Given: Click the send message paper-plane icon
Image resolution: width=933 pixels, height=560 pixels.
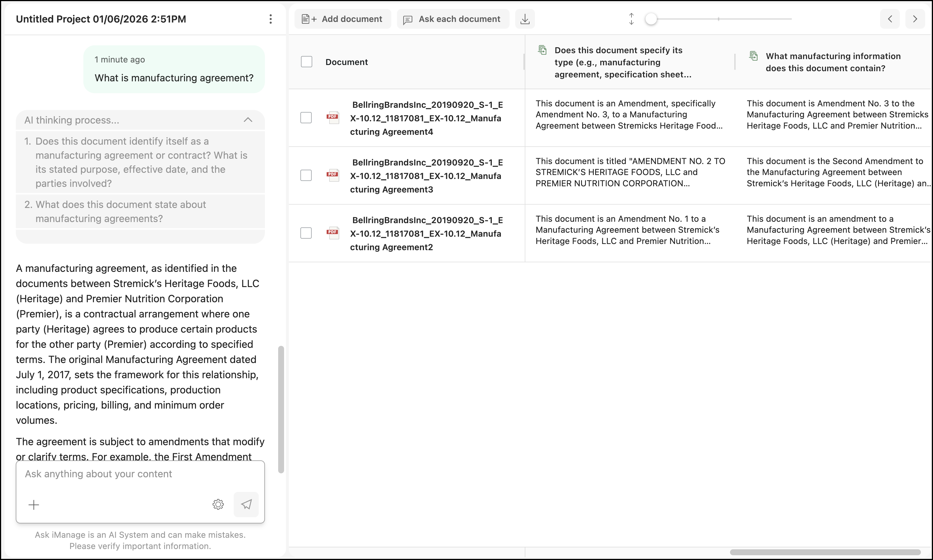Looking at the screenshot, I should 246,504.
